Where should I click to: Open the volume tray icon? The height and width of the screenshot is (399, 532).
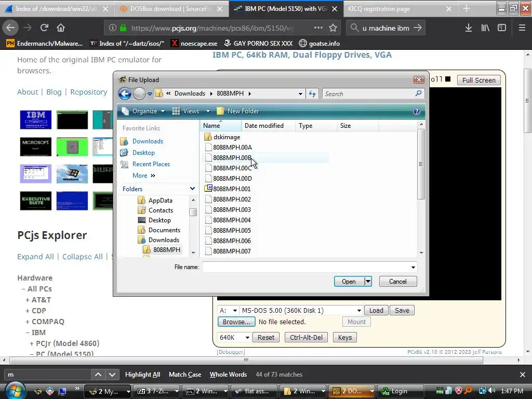point(493,391)
